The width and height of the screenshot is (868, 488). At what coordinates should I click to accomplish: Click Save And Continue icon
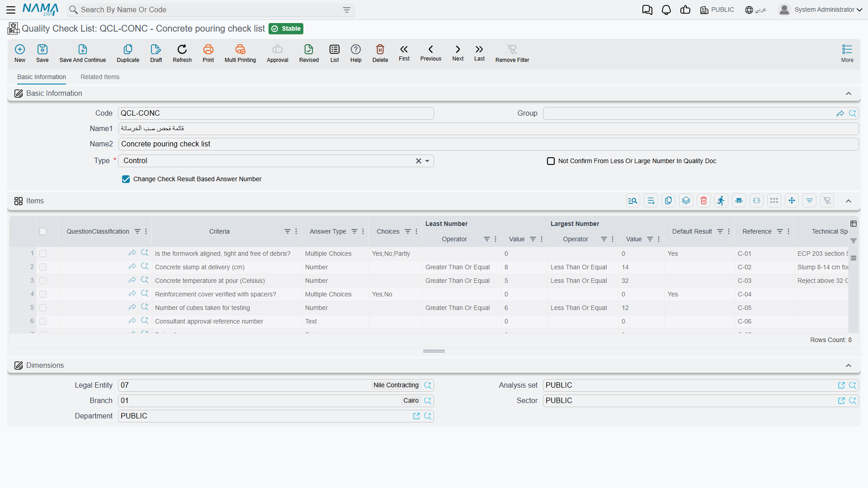tap(83, 49)
